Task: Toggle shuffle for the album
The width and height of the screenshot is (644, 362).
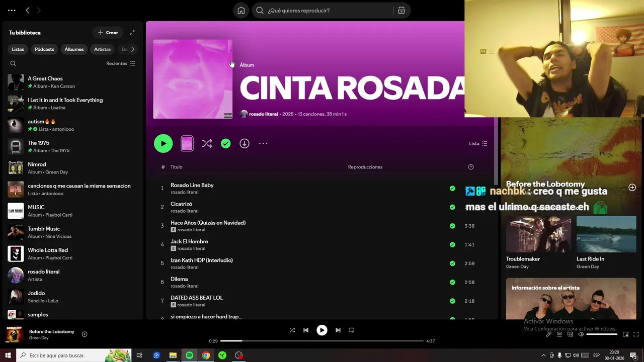Action: (x=207, y=143)
